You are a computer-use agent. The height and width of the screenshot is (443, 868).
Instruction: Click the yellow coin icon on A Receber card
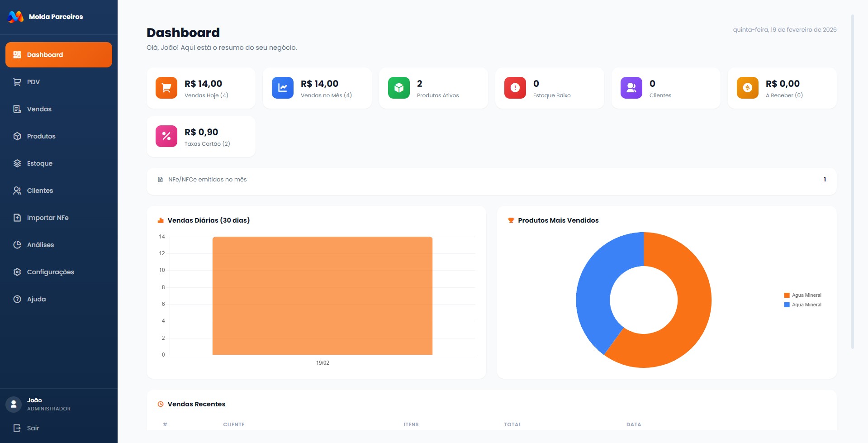748,88
